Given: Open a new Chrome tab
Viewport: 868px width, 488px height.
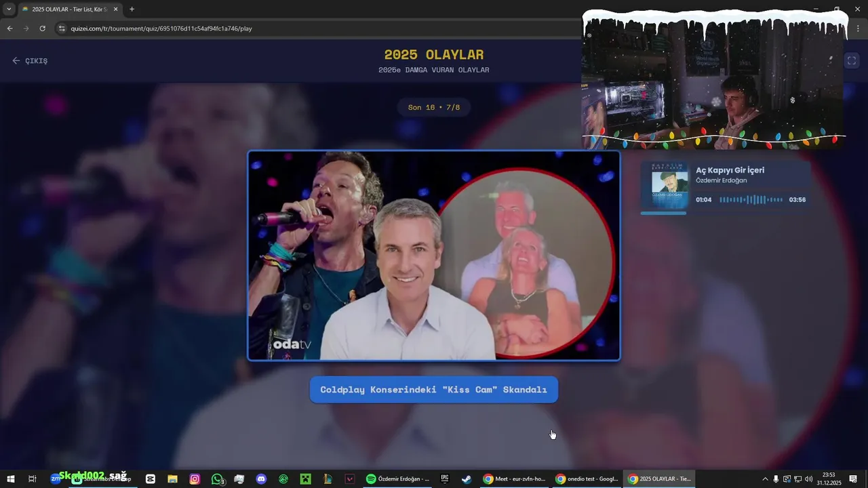Looking at the screenshot, I should (x=132, y=9).
